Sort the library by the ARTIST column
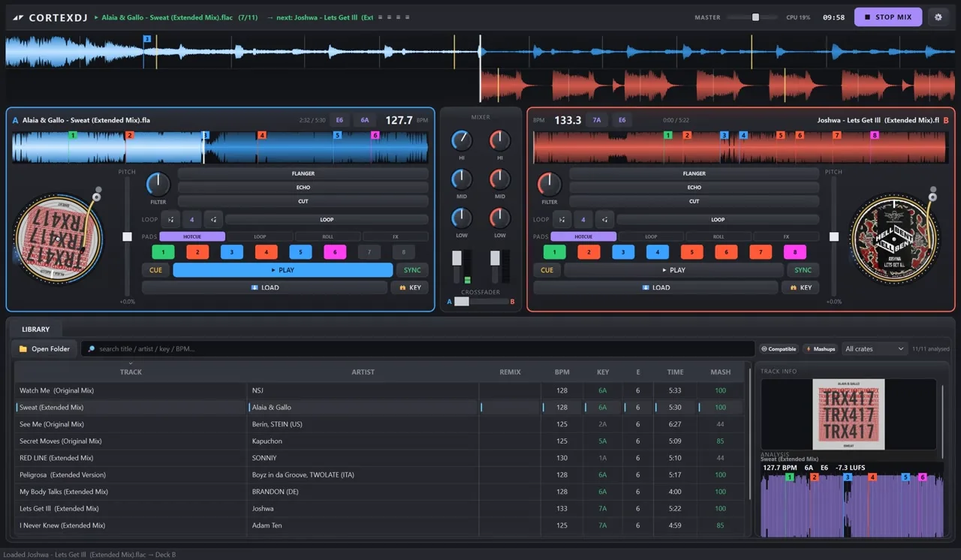This screenshot has height=560, width=961. tap(363, 372)
